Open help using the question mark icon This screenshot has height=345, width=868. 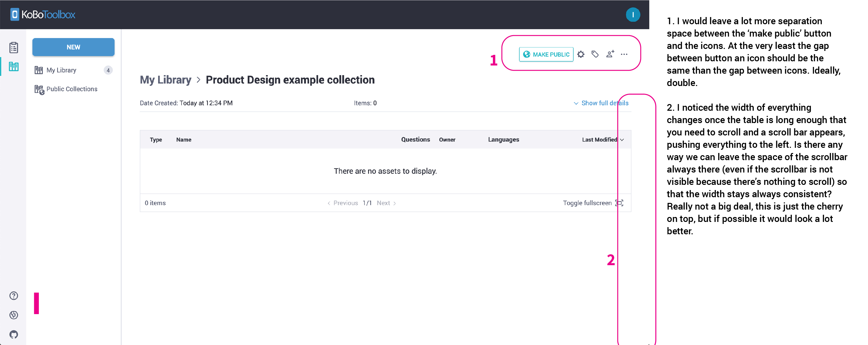pyautogui.click(x=13, y=296)
